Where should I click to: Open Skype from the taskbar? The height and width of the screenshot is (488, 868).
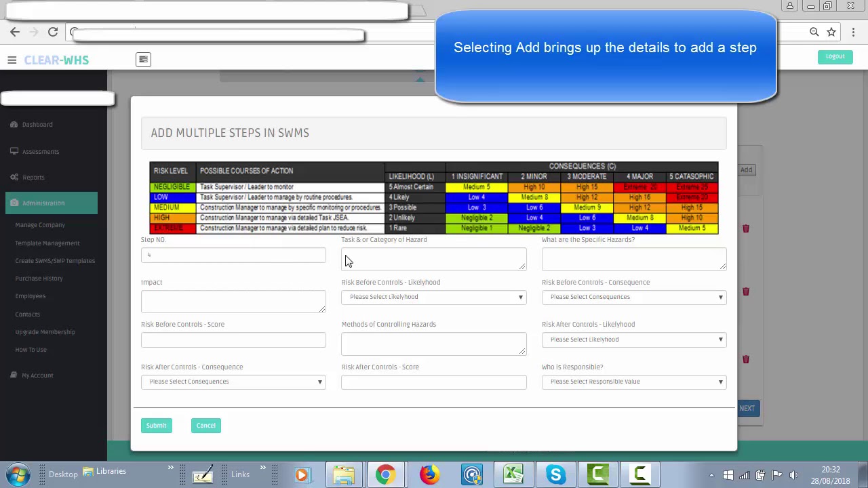[556, 474]
